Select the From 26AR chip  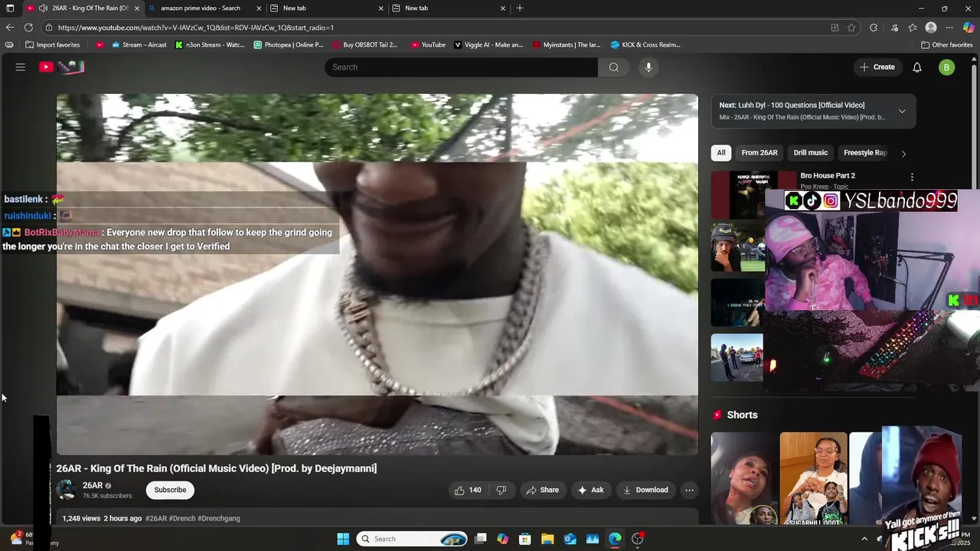pos(759,153)
